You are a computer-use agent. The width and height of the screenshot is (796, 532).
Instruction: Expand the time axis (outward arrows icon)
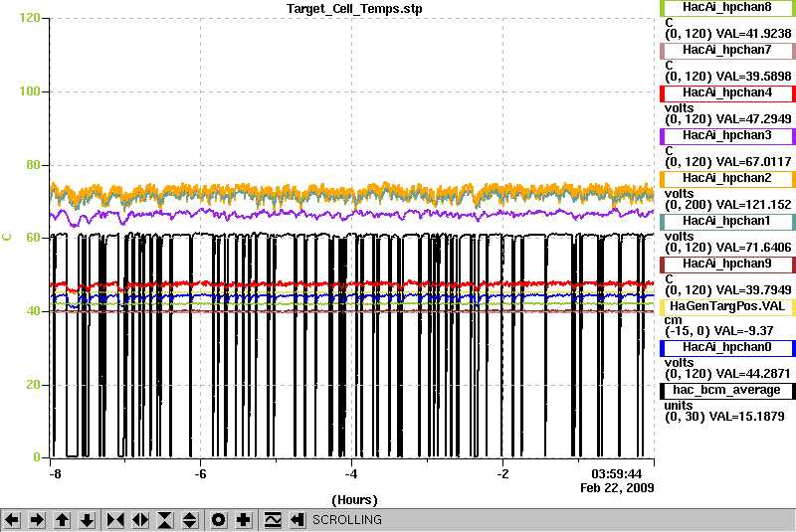tap(140, 520)
